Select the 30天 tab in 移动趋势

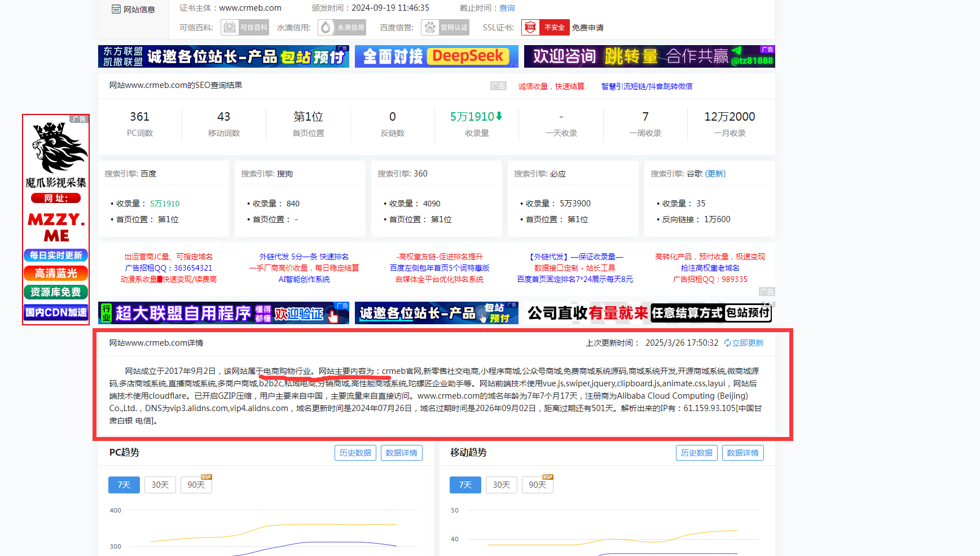click(502, 485)
